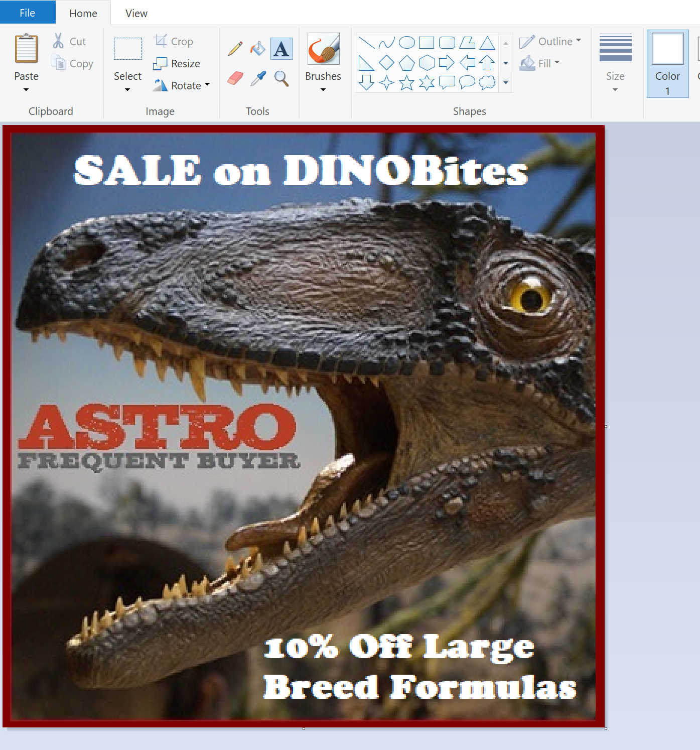Switch to the View tab

pyautogui.click(x=136, y=13)
